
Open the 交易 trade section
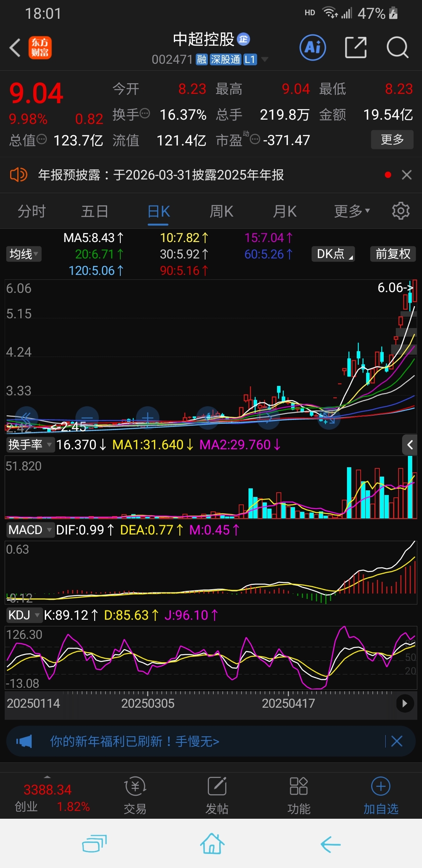pyautogui.click(x=135, y=796)
